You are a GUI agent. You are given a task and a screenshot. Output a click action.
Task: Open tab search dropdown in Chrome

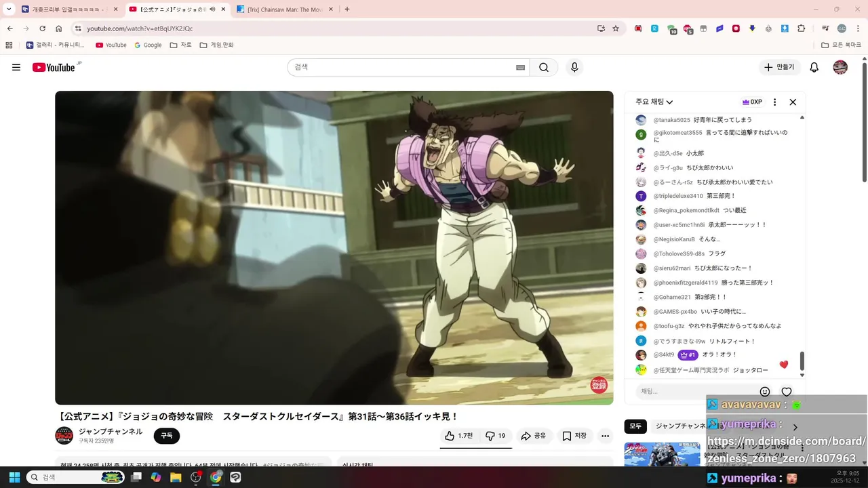tap(9, 9)
